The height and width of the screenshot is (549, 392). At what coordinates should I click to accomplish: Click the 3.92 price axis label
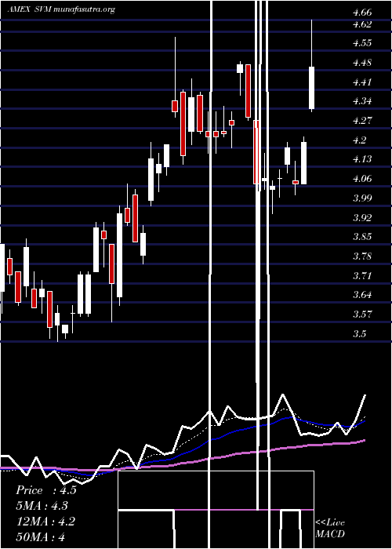[362, 217]
